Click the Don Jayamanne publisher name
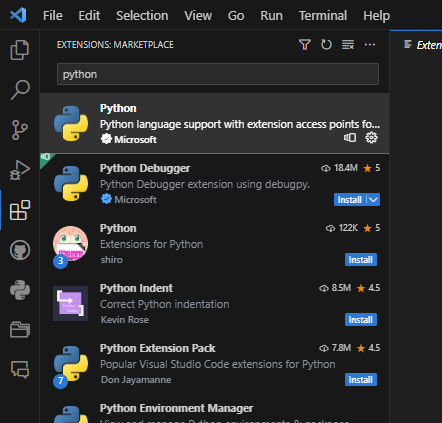The image size is (442, 423). tap(136, 380)
